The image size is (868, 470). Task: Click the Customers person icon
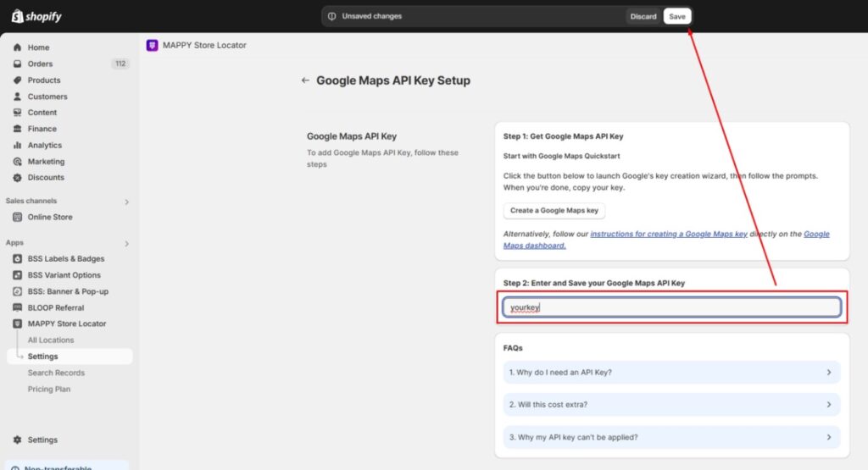17,97
